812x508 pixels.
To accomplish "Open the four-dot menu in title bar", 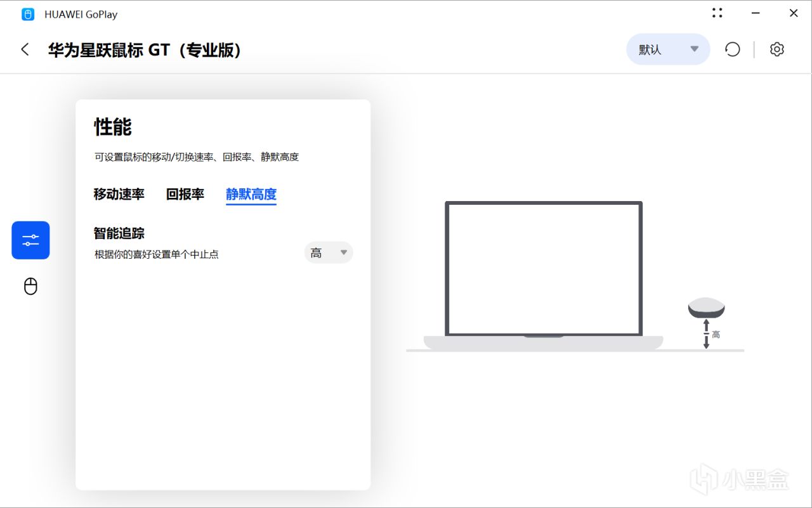I will pos(717,13).
